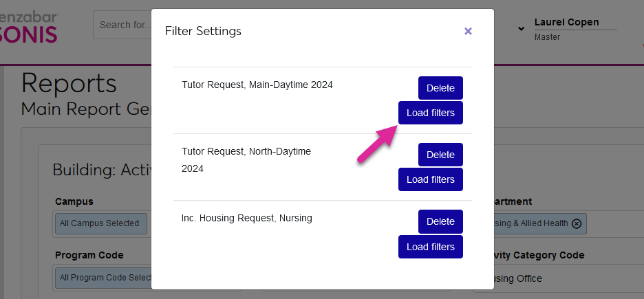This screenshot has width=644, height=299.
Task: Close the Filter Settings dialog
Action: pyautogui.click(x=468, y=31)
